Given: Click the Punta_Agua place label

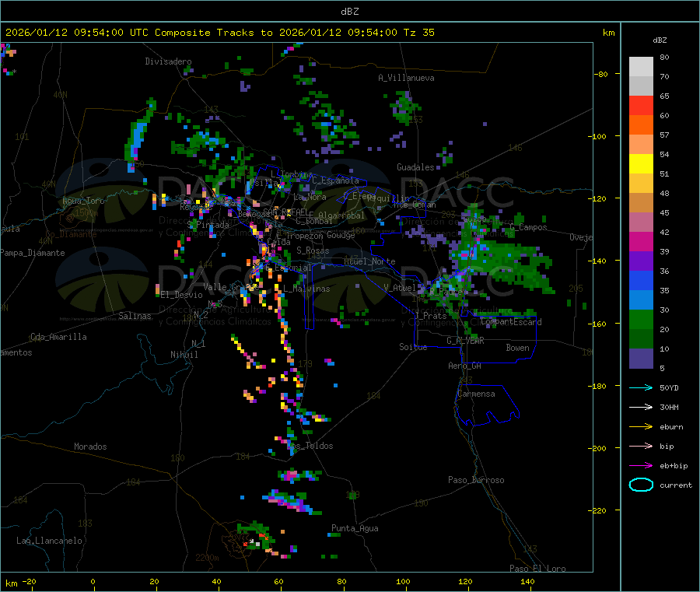Looking at the screenshot, I should [355, 528].
